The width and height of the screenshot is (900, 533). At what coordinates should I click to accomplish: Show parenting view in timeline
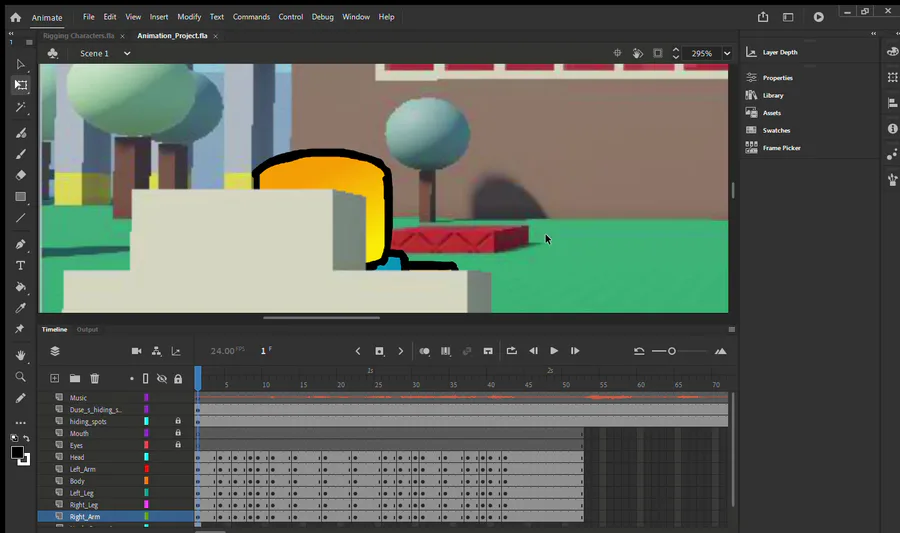point(156,351)
